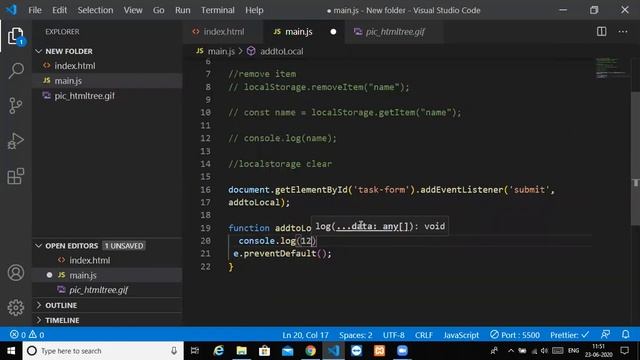The image size is (640, 360).
Task: Switch to the main.js editor tab
Action: [304, 32]
